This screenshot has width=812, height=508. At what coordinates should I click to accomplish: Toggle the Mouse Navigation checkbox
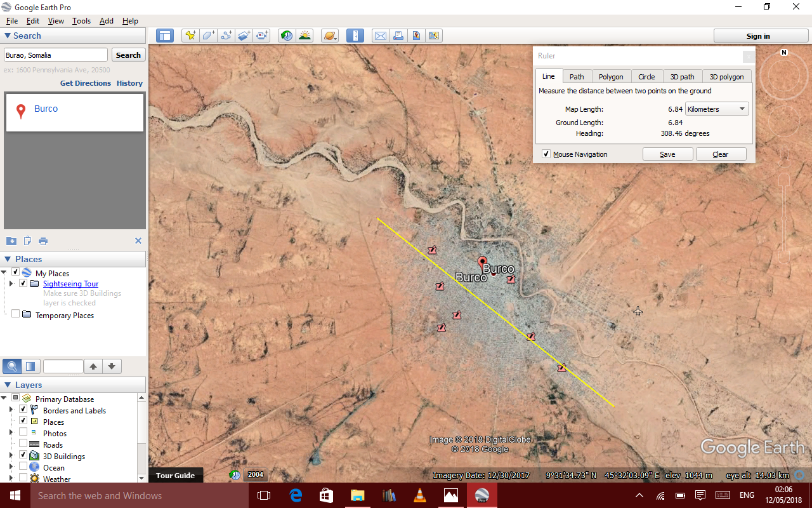(546, 154)
